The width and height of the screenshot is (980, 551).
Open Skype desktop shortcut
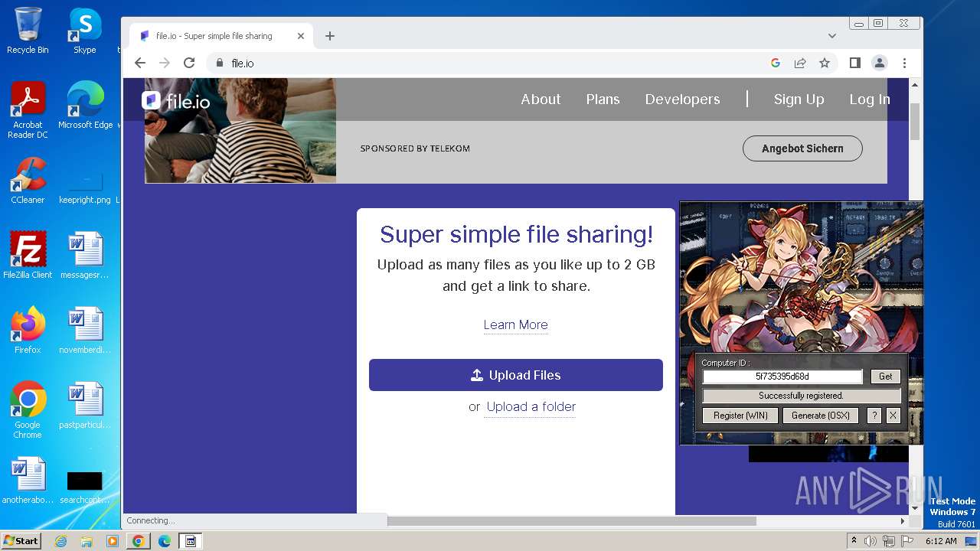[x=84, y=31]
